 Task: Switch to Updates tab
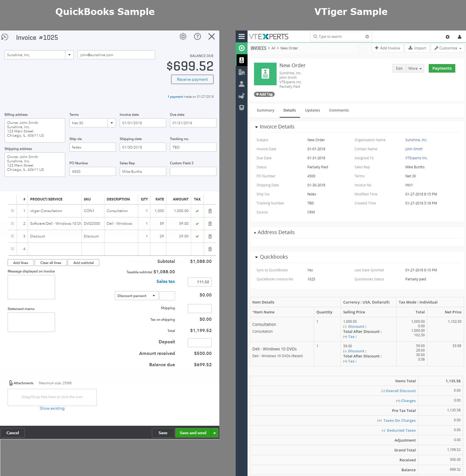click(x=312, y=110)
